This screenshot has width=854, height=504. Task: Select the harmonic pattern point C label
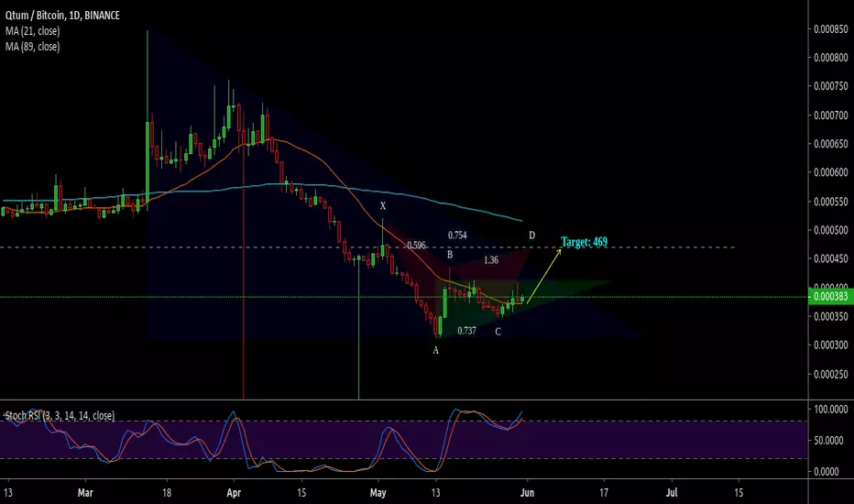tap(498, 332)
